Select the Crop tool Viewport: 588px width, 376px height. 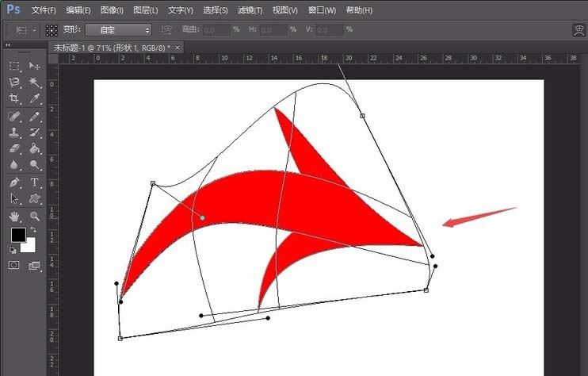[x=14, y=98]
